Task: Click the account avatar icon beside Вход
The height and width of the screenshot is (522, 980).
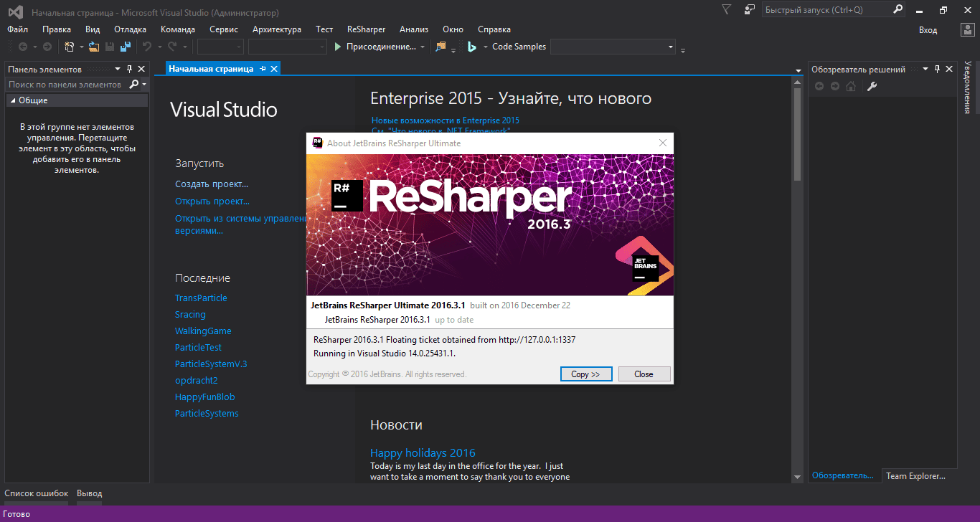Action: (967, 29)
